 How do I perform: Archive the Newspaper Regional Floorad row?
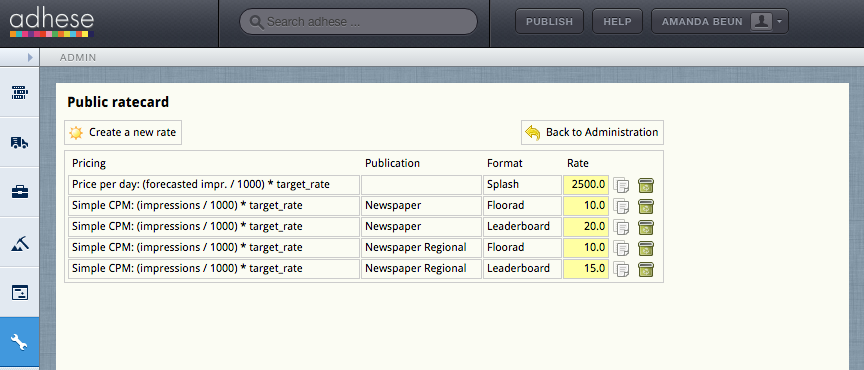pyautogui.click(x=646, y=248)
